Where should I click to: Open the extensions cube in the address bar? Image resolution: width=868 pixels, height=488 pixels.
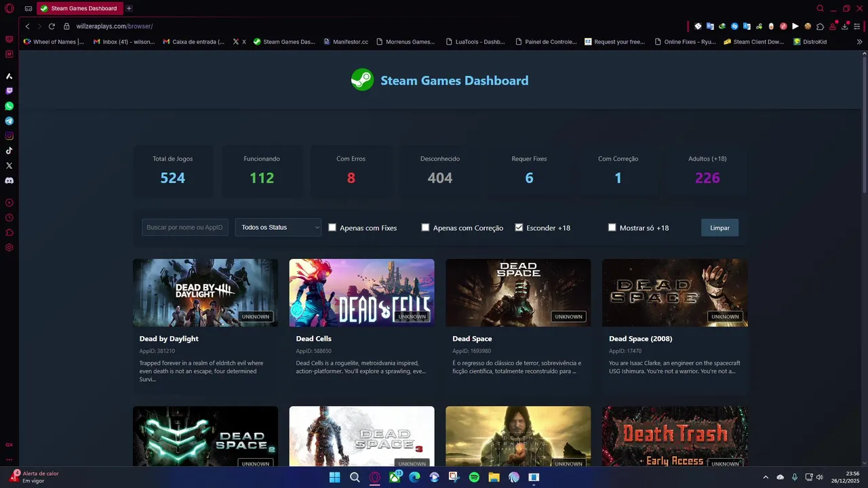(820, 26)
